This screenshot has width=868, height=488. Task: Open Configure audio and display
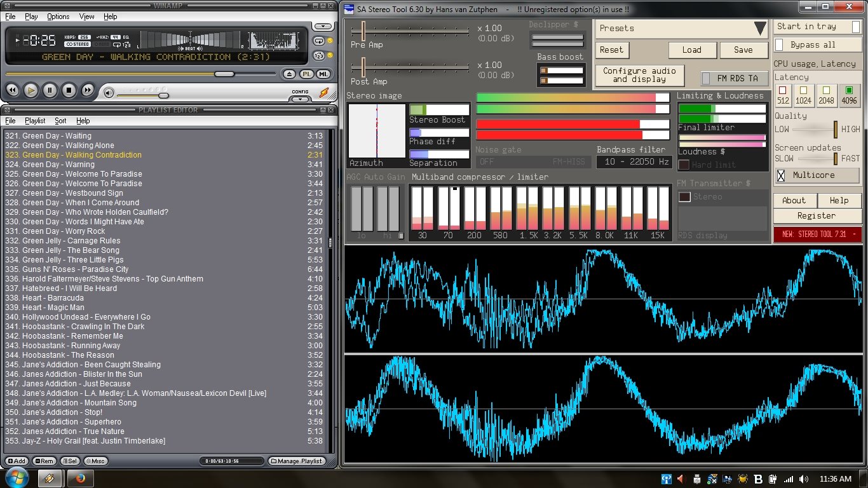point(640,76)
